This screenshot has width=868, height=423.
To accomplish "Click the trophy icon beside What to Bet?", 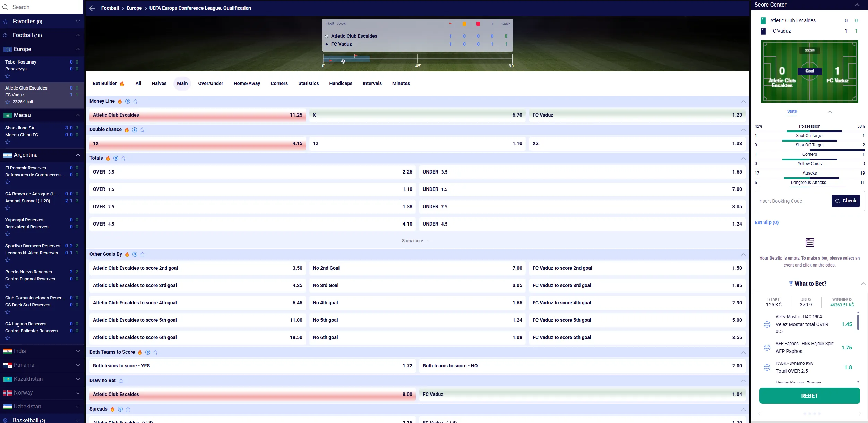I will [x=791, y=284].
